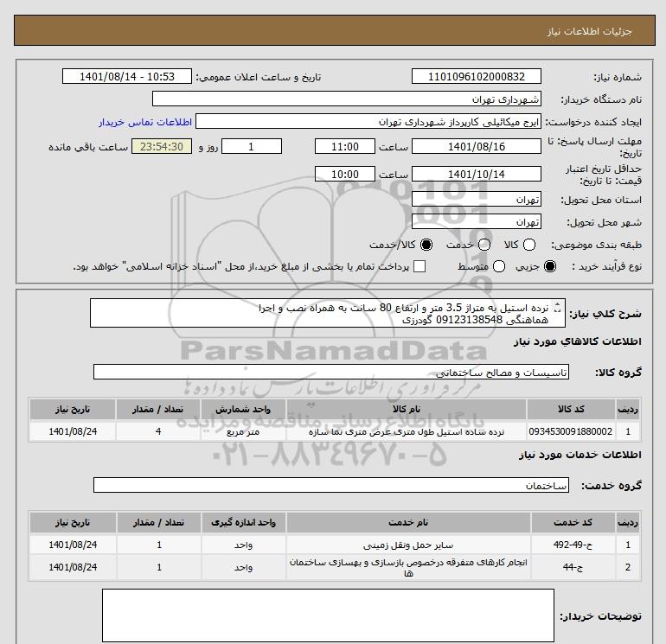Click the description box scroll arrows
This screenshot has height=644, width=666.
click(558, 308)
